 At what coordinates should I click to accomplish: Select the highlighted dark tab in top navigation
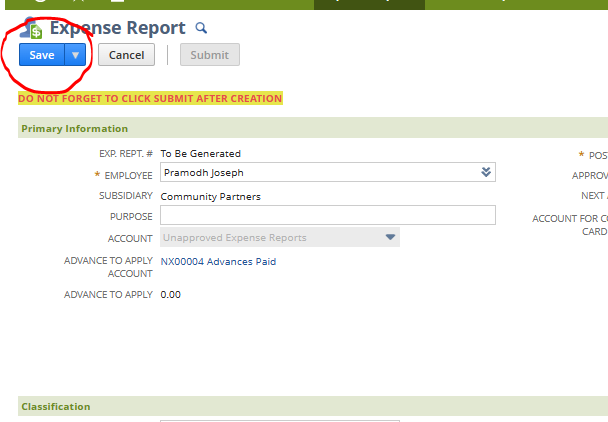coord(368,4)
